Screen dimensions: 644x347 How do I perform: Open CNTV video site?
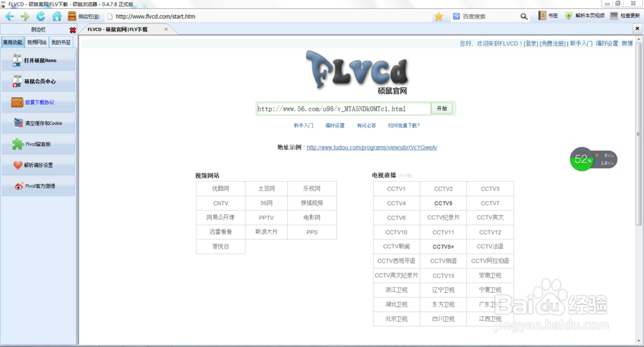[220, 203]
